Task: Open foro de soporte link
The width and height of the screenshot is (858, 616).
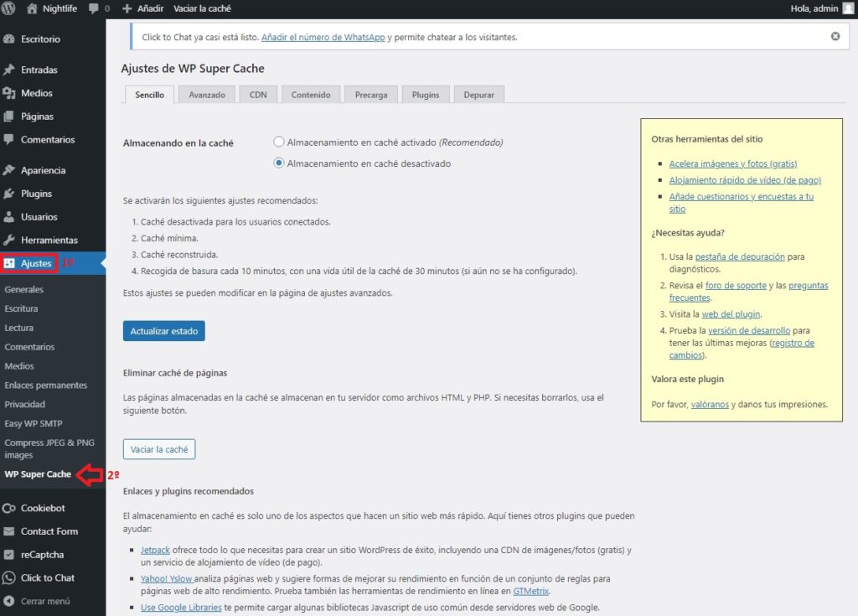Action: (736, 285)
